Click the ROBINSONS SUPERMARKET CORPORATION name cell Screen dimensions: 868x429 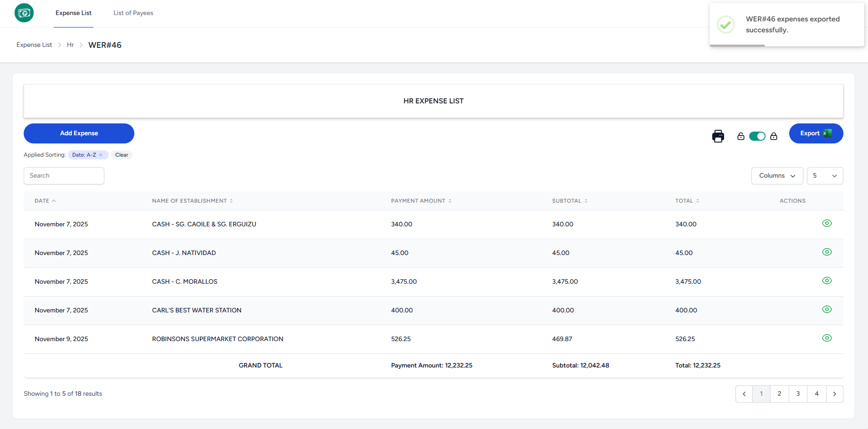click(218, 339)
